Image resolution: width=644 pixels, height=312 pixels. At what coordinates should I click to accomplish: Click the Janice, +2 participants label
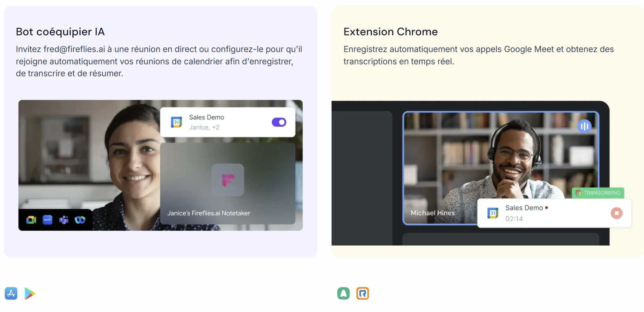[x=204, y=127]
